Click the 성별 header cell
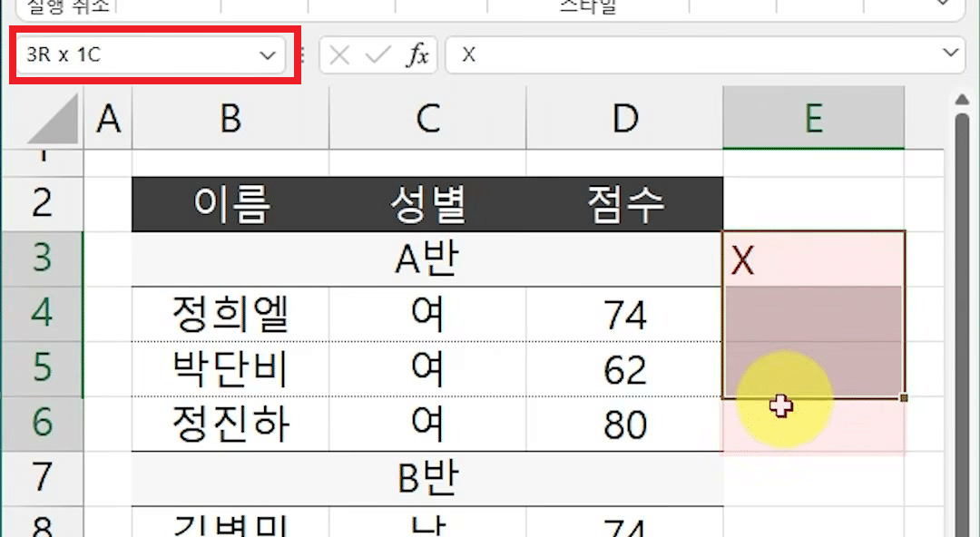Viewport: 980px width, 537px height. [427, 204]
